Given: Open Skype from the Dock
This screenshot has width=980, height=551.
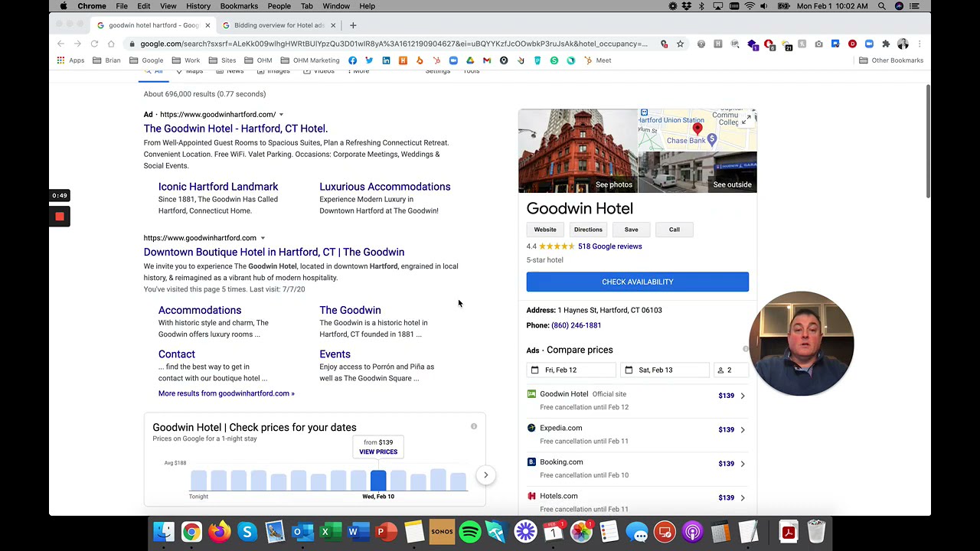Looking at the screenshot, I should (x=247, y=532).
